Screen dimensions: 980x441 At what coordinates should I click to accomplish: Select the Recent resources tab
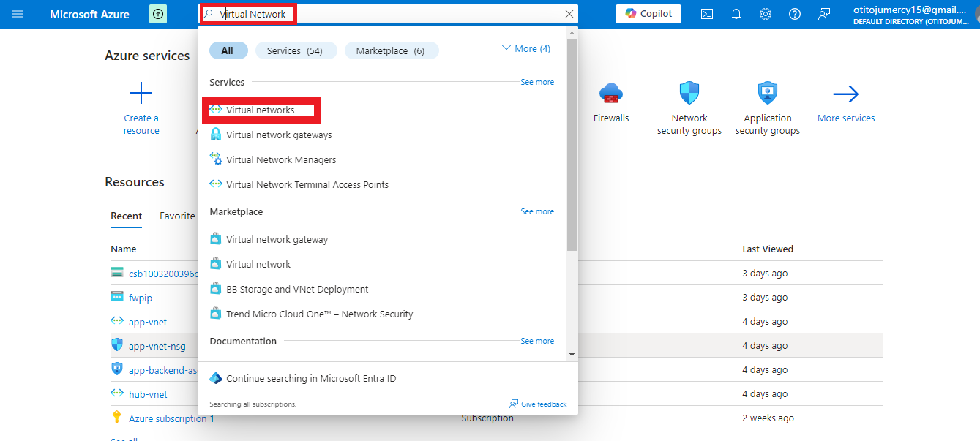[x=127, y=216]
